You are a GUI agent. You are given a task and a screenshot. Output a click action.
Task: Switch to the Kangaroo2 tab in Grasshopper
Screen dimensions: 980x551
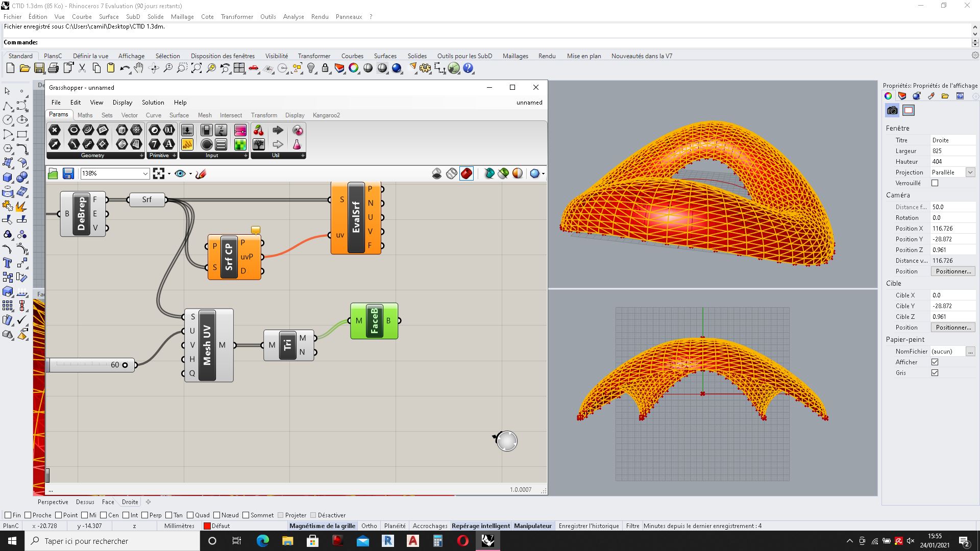point(326,115)
